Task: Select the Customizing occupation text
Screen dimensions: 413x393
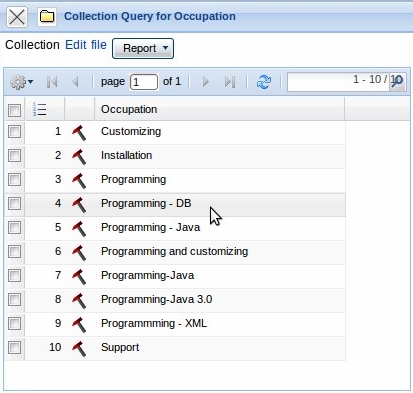Action: point(131,132)
